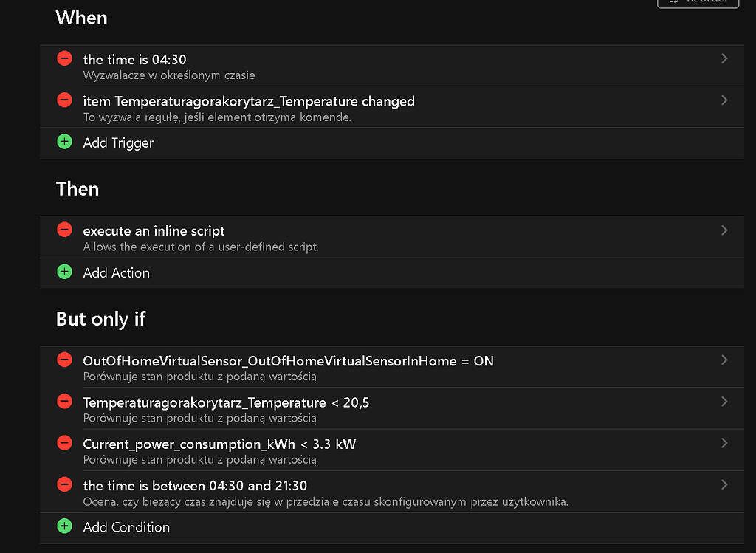Remove the Temperaturagorakorytarz_Temperature < 20,5 condition
The height and width of the screenshot is (553, 756).
point(64,401)
